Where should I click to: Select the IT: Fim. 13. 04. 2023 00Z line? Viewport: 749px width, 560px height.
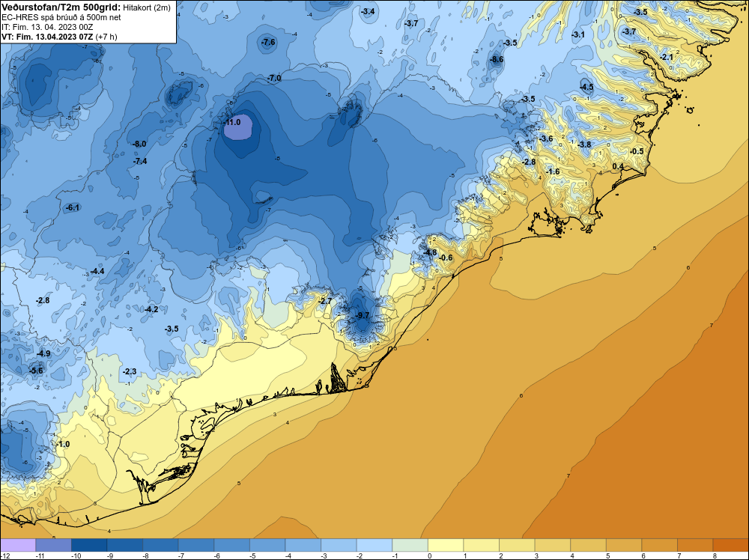pos(47,27)
